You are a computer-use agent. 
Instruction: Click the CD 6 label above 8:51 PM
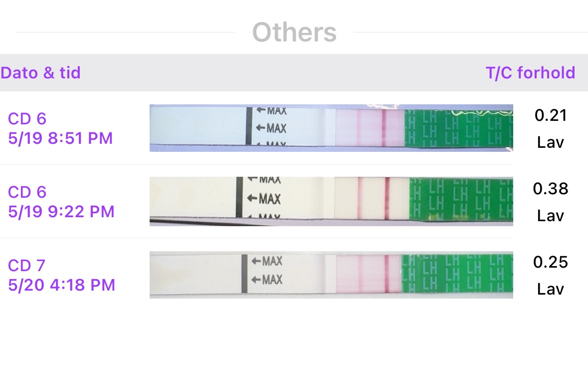click(x=27, y=119)
